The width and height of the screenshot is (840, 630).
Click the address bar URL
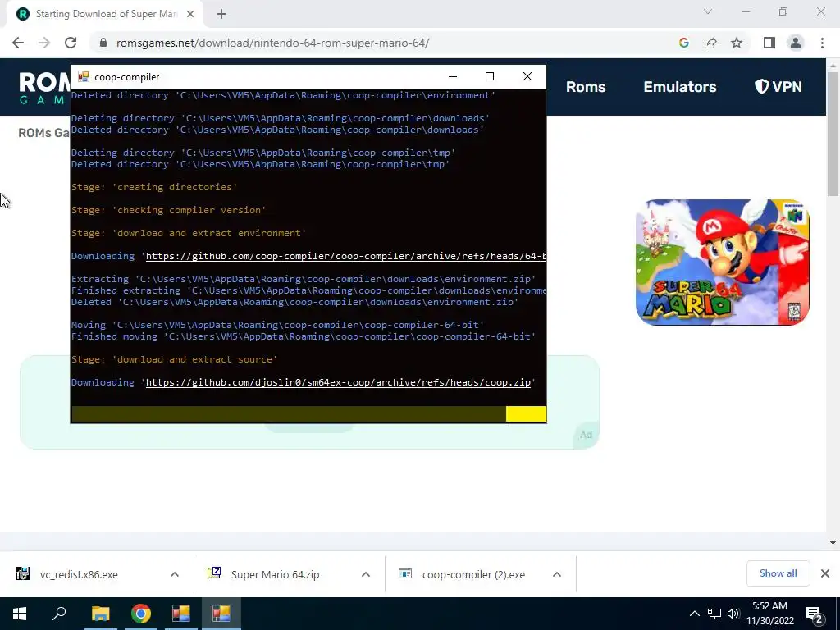[x=272, y=43]
